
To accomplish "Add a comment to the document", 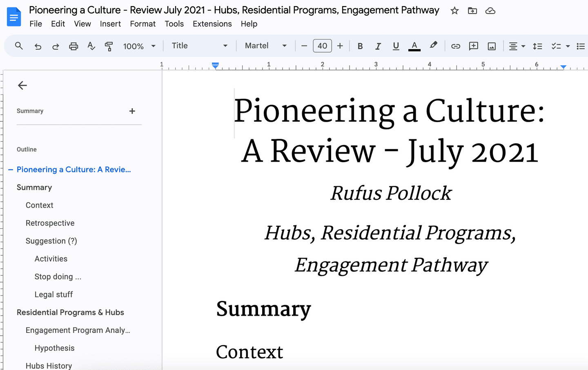I will pos(473,46).
